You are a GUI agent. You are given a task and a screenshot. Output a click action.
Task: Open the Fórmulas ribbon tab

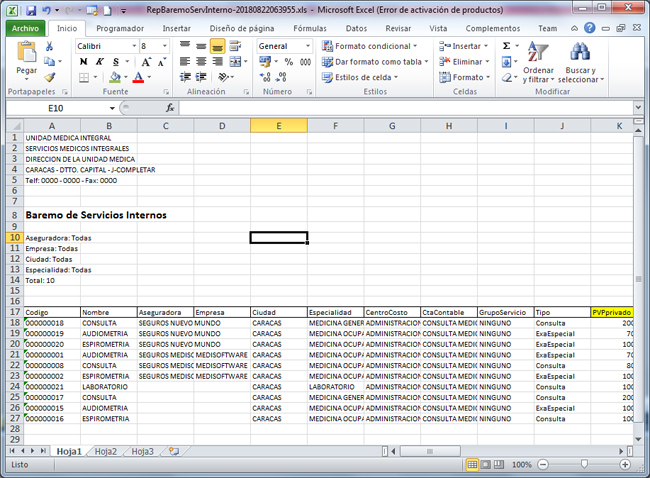point(309,29)
